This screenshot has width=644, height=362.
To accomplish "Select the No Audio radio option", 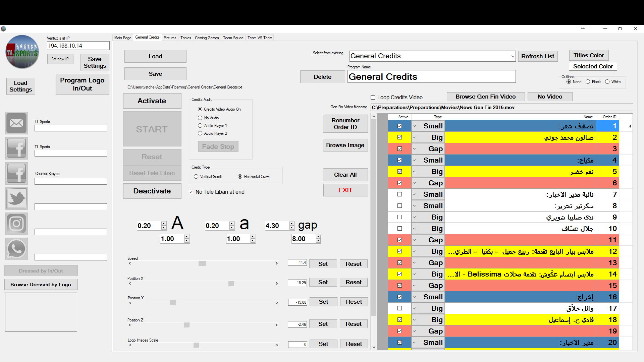I will pyautogui.click(x=200, y=118).
